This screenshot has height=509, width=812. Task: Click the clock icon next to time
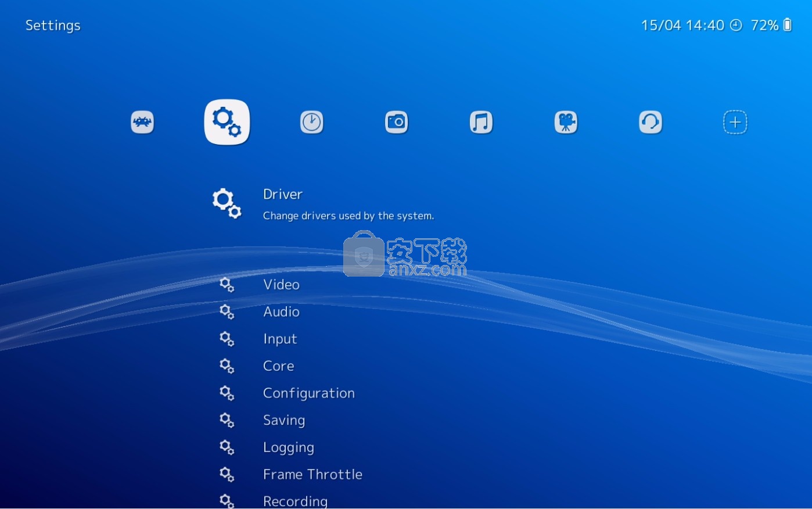click(736, 25)
